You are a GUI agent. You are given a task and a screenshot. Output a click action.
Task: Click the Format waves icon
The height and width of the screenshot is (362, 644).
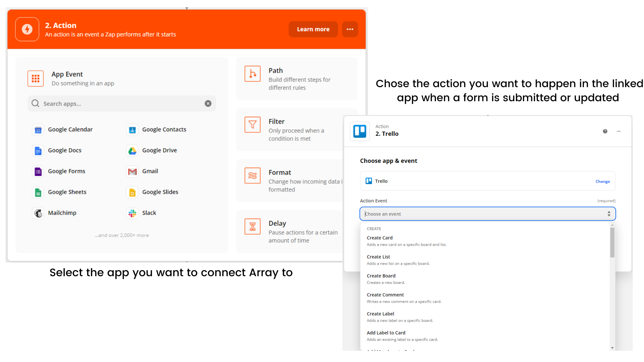click(x=253, y=176)
